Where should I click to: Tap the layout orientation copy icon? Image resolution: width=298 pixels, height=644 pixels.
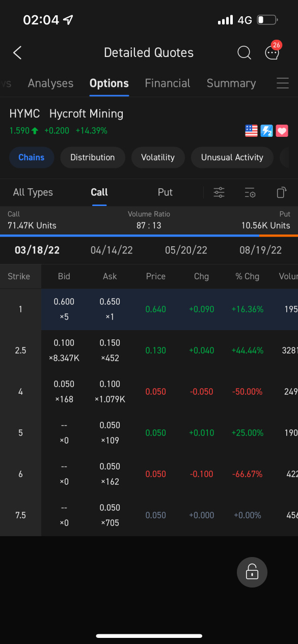click(281, 192)
